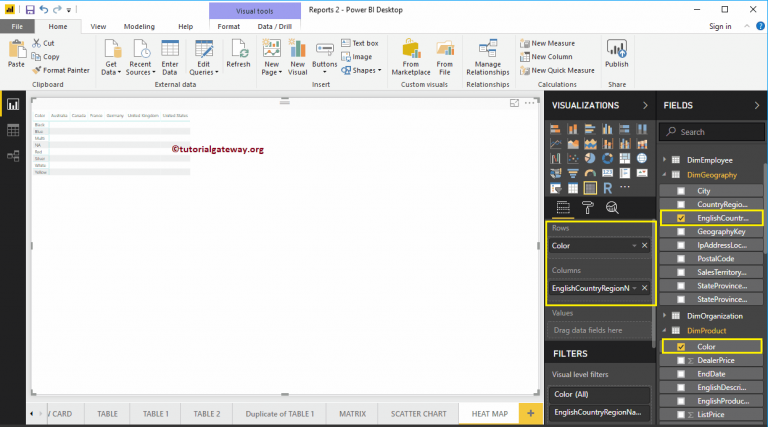Screen dimensions: 768x427
Task: Uncheck the Color field checkbox
Action: pyautogui.click(x=681, y=346)
